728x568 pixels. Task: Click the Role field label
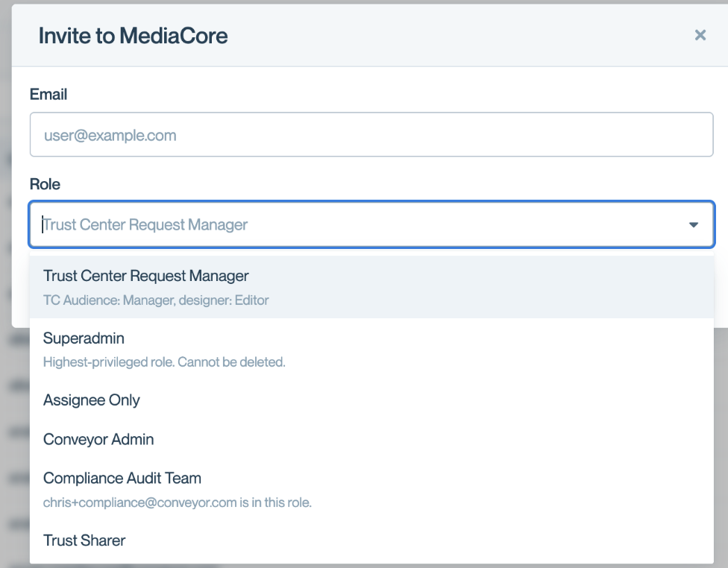click(x=45, y=184)
